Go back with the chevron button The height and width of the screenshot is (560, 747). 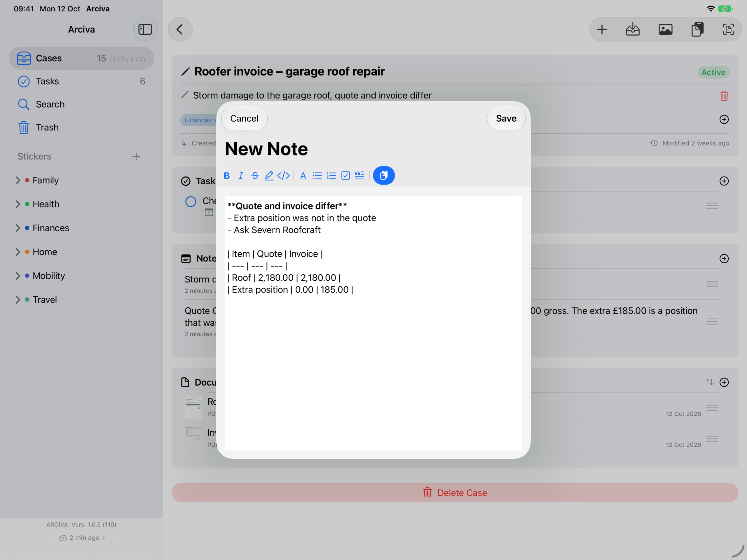tap(180, 29)
